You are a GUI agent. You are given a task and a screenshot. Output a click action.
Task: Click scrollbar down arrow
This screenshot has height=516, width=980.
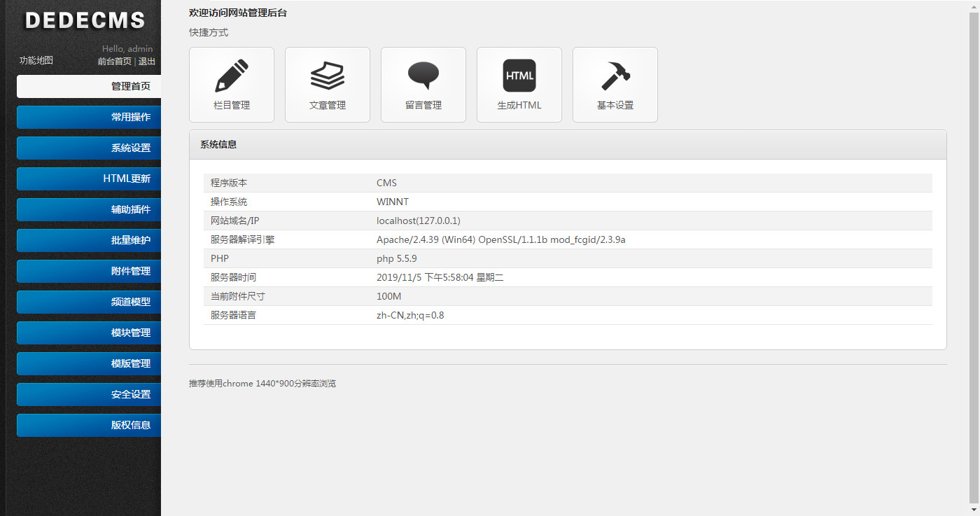974,510
